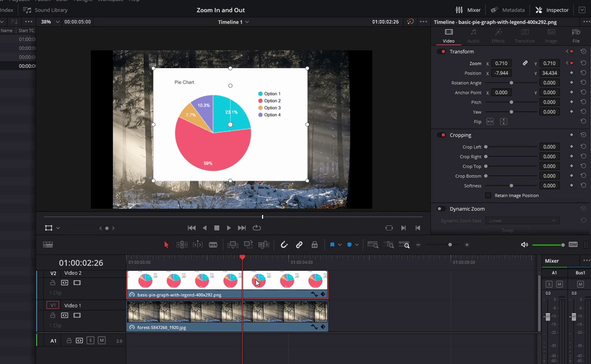Flip the clip vertically
The height and width of the screenshot is (364, 591).
pyautogui.click(x=504, y=122)
